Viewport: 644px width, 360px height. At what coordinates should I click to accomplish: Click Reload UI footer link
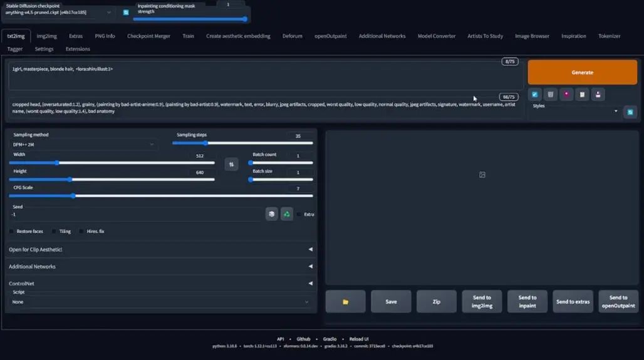[x=359, y=339]
